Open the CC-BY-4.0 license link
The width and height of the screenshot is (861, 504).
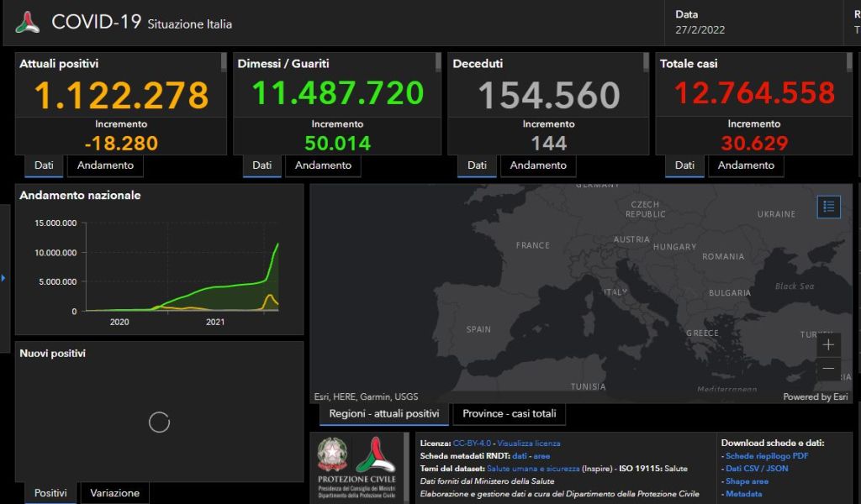pos(472,443)
